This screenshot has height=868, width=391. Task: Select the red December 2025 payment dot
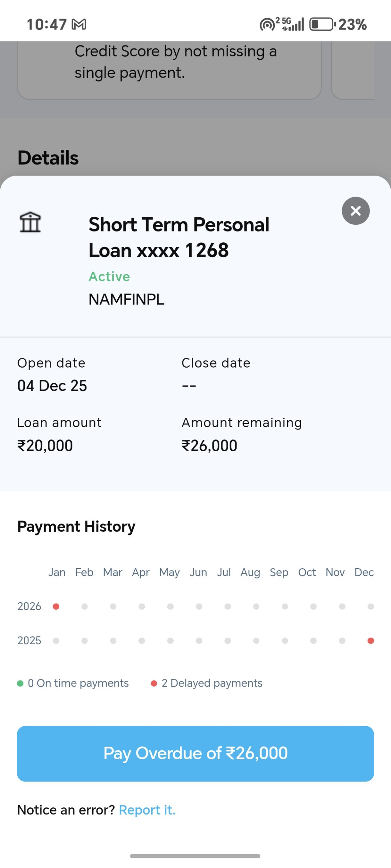tap(371, 640)
